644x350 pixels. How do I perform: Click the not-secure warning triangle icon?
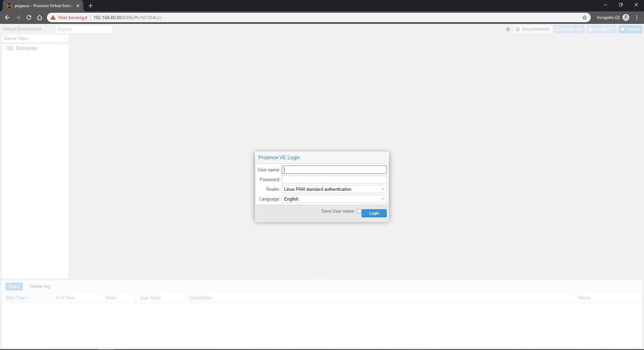(53, 17)
